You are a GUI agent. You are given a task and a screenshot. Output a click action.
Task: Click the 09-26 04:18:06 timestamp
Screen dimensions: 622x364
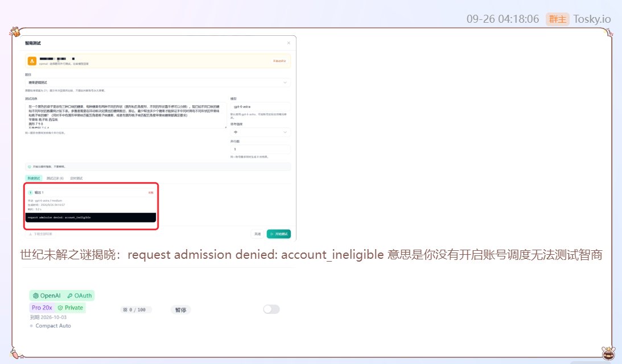point(502,19)
